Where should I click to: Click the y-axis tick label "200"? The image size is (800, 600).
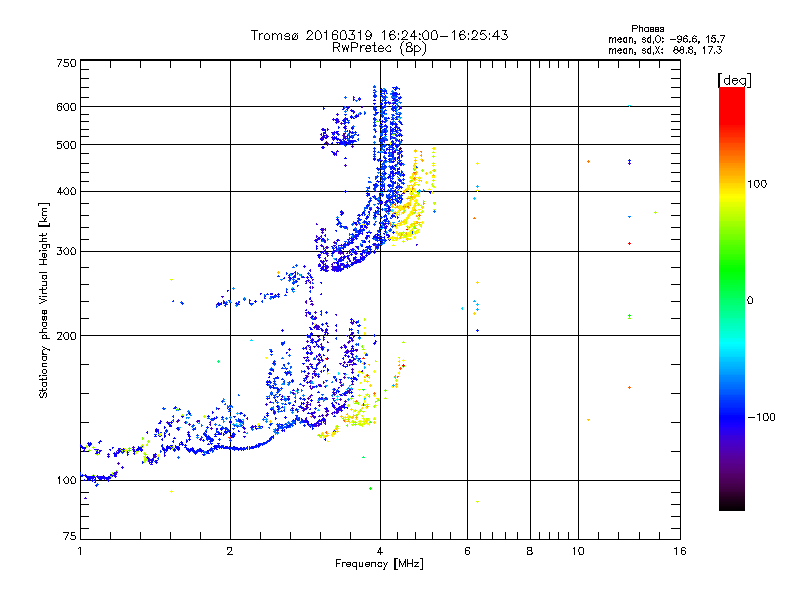pyautogui.click(x=67, y=336)
